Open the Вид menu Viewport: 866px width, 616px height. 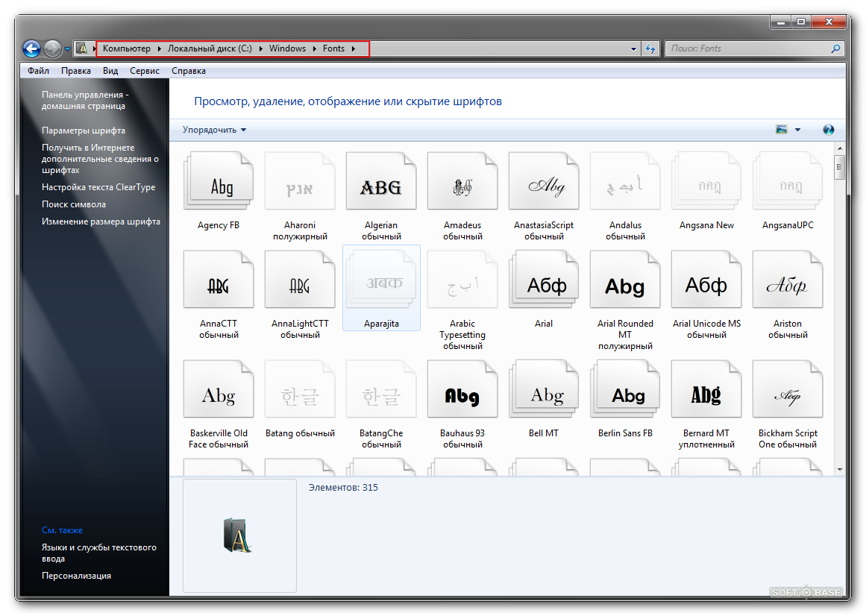(x=110, y=71)
